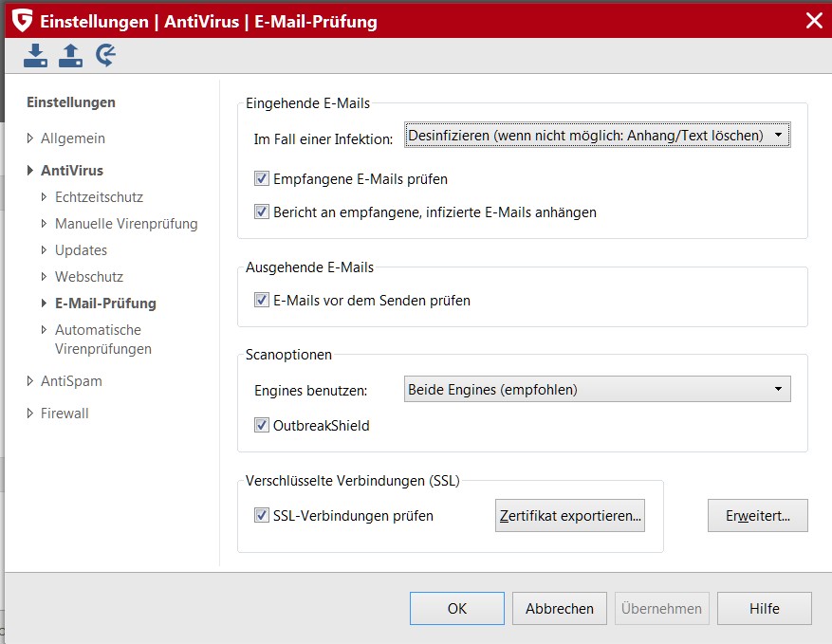Click the G DATA shield logo
Image resolution: width=832 pixels, height=644 pixels.
tap(22, 20)
